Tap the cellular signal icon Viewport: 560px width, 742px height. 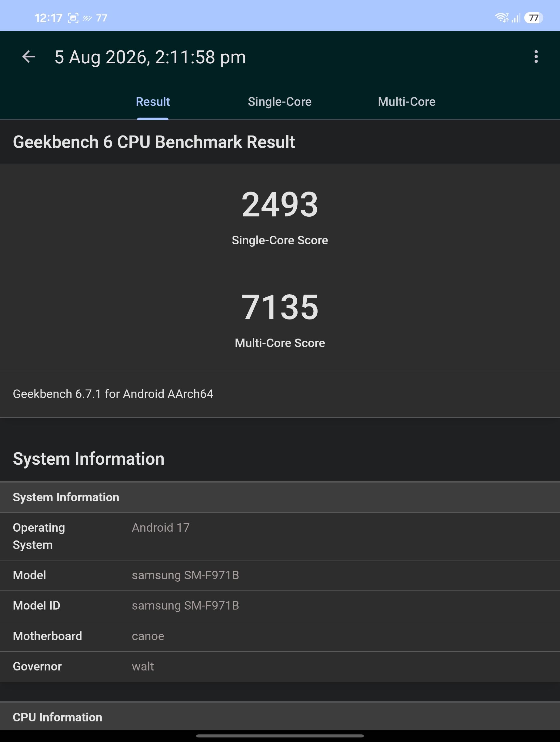[x=516, y=18]
